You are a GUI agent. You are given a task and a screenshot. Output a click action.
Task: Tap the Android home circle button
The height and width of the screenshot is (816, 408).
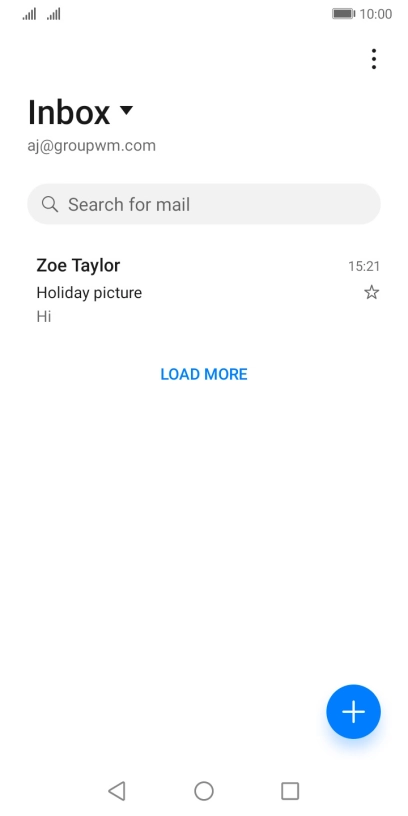pos(204,790)
